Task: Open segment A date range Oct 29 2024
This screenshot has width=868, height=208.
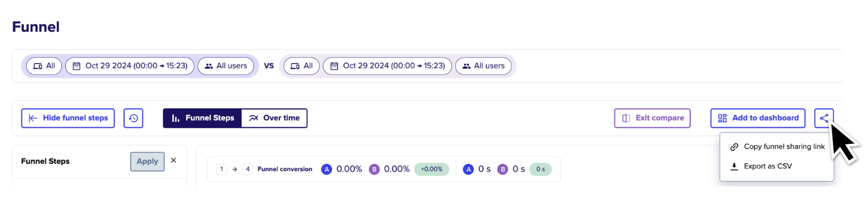Action: click(x=130, y=66)
